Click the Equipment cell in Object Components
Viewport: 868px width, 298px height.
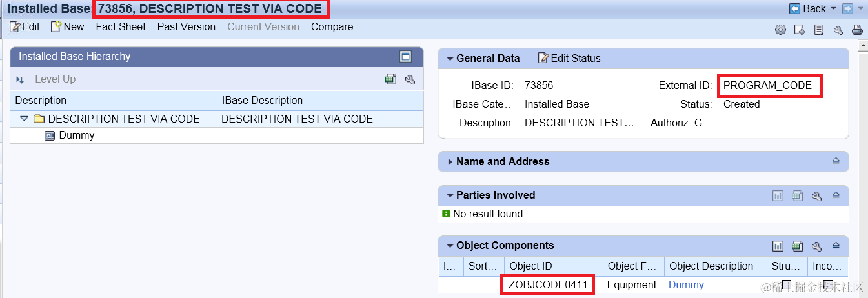pyautogui.click(x=632, y=285)
